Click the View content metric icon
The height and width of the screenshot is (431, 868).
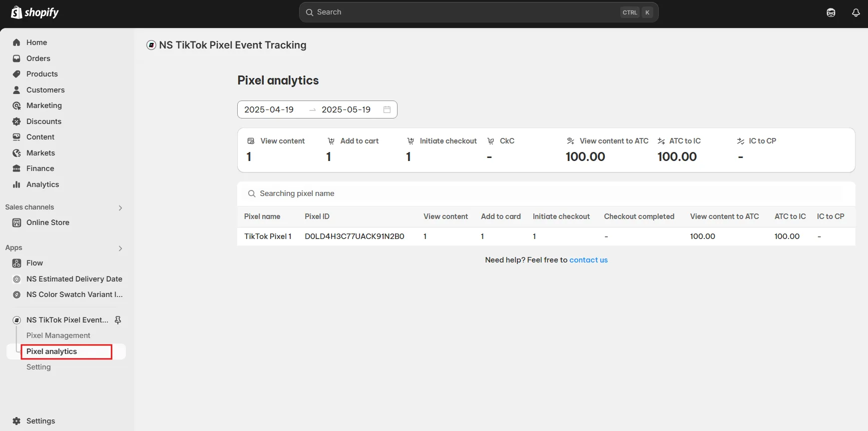[x=251, y=141]
